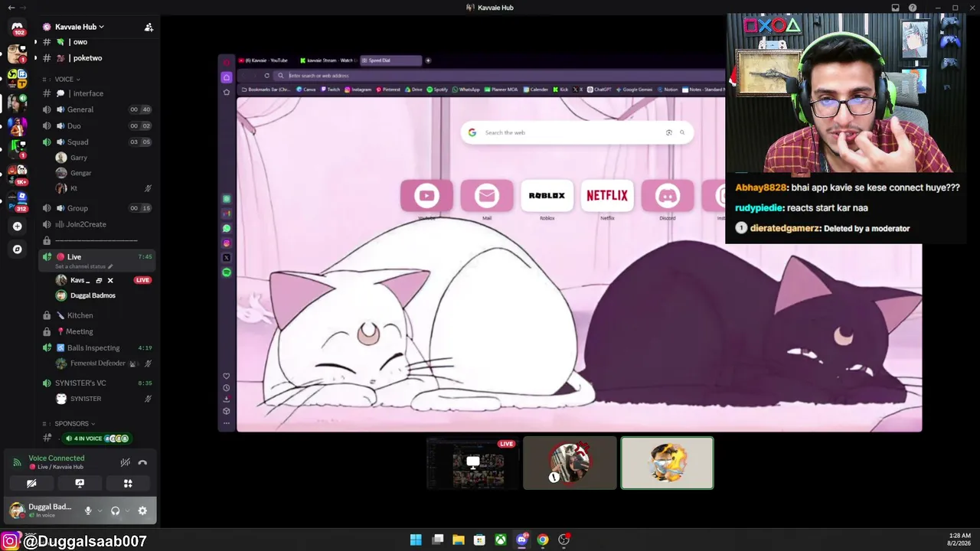980x551 pixels.
Task: Click the browser reload icon
Action: coord(266,76)
